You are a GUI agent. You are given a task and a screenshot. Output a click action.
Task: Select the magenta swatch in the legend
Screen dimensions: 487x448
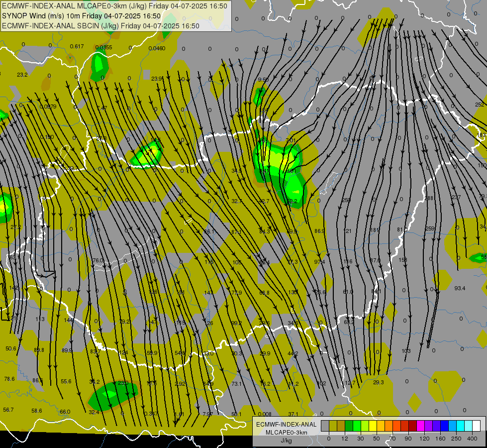420,426
